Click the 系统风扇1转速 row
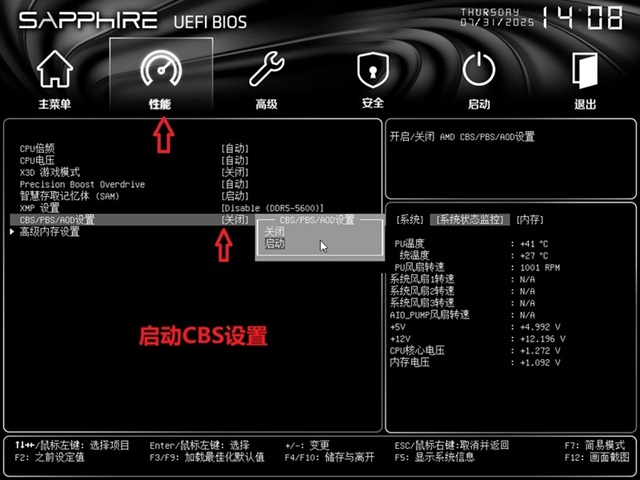 click(x=463, y=280)
